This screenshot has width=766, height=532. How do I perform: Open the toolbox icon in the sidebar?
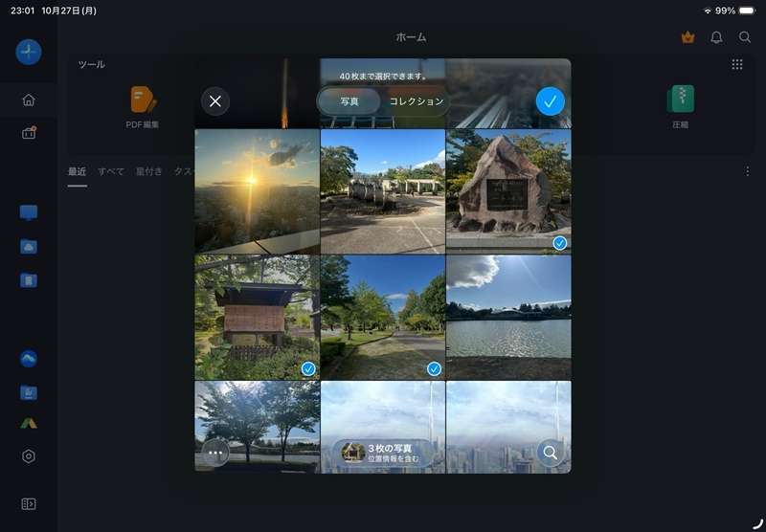(x=29, y=133)
